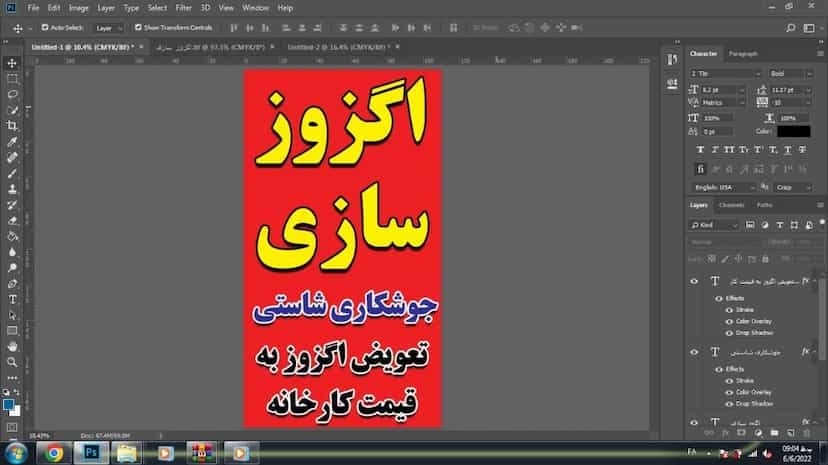Click the character Color black swatch
The image size is (828, 465).
[794, 131]
